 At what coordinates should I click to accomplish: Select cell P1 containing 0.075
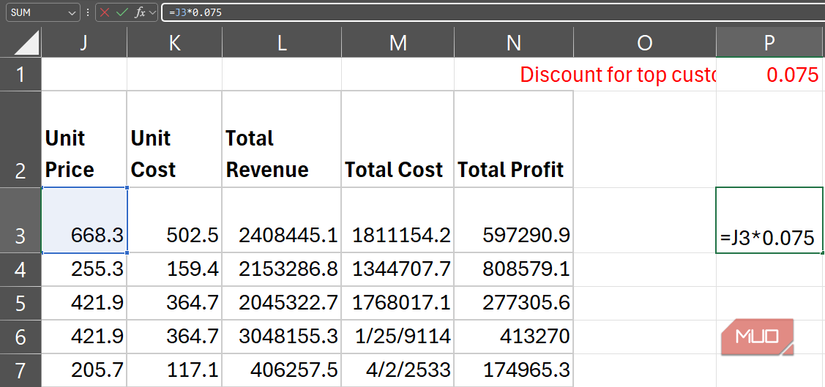[770, 74]
